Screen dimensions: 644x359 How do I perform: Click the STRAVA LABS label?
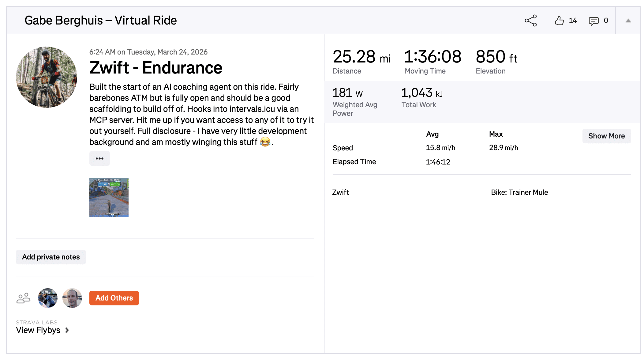(x=37, y=323)
